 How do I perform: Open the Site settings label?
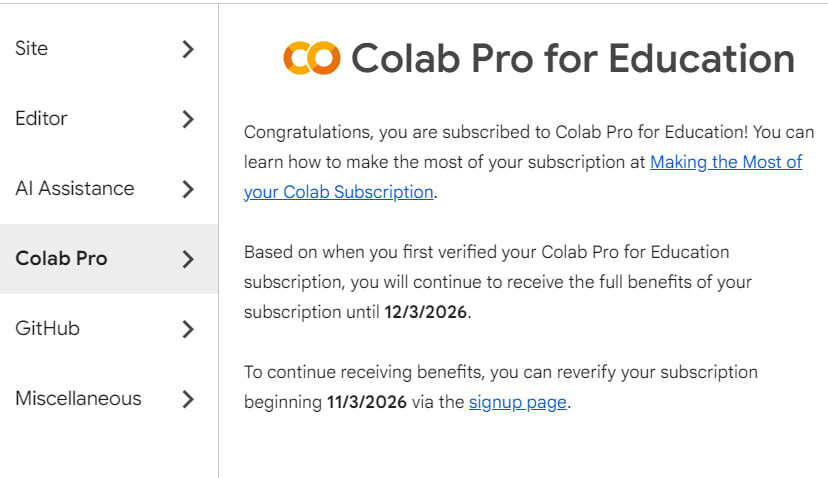32,49
